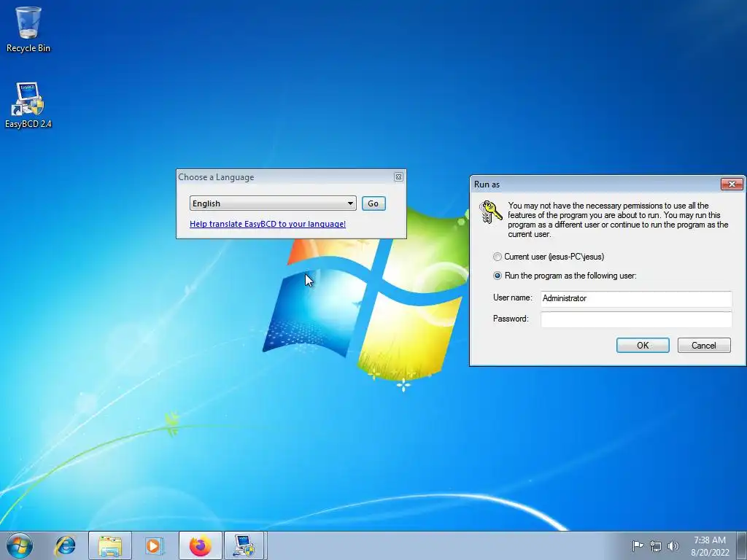Open the volume speaker tray icon

tap(673, 546)
